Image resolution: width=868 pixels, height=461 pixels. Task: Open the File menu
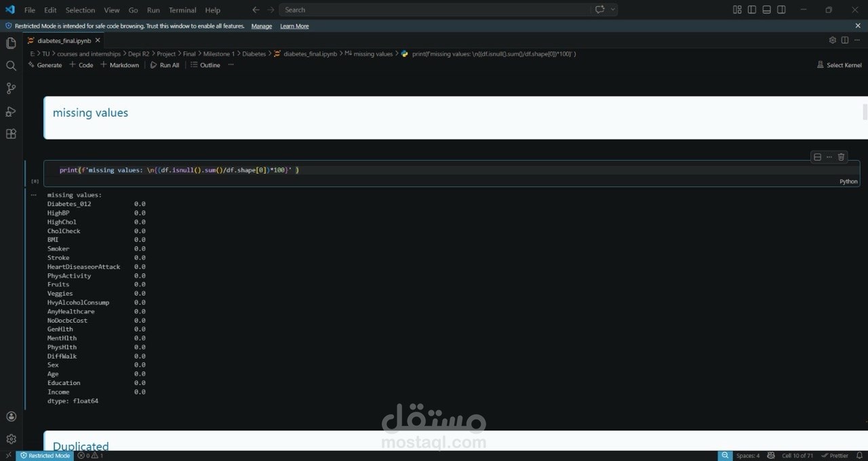coord(30,10)
